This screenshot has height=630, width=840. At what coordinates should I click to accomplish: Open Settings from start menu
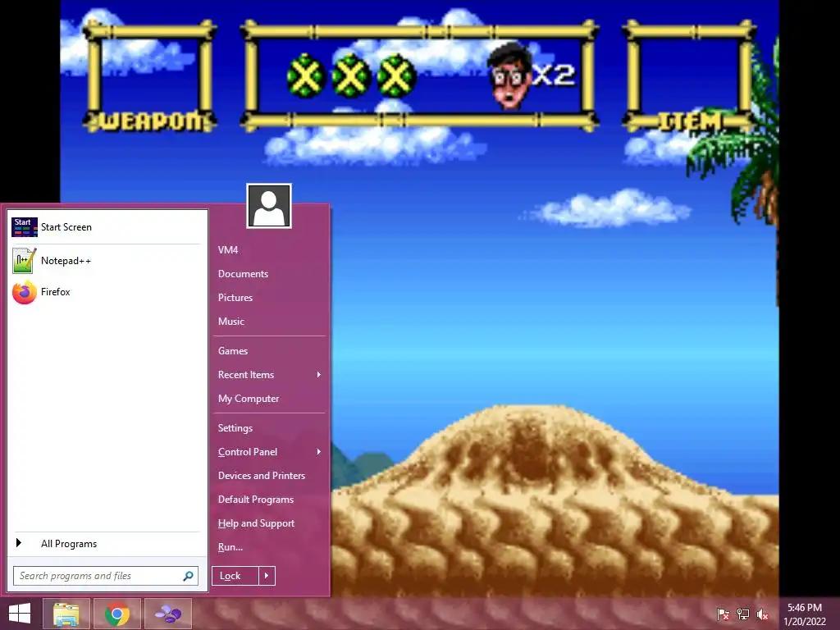tap(235, 428)
